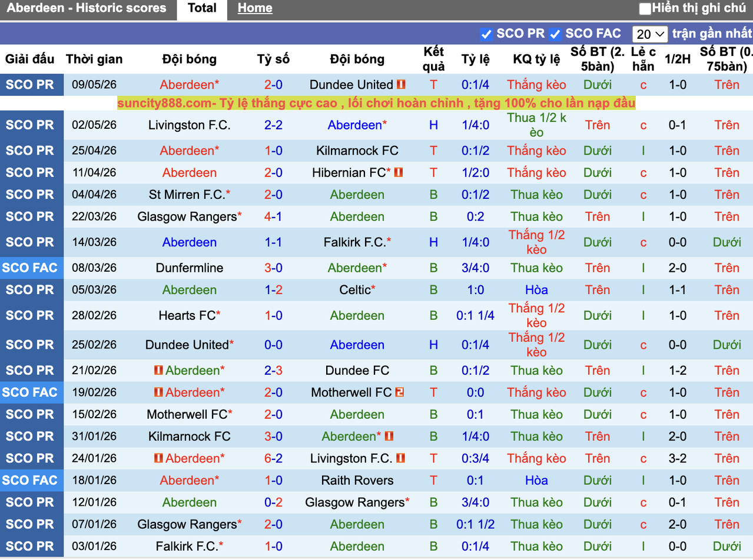Click the 0:3/4 odds on 24/01/26
This screenshot has height=560, width=753.
[x=475, y=458]
